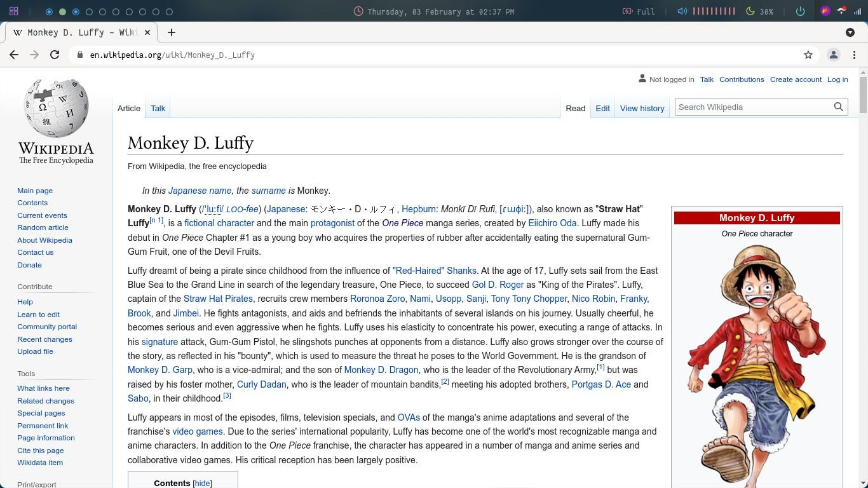Open a new browser tab
The height and width of the screenshot is (488, 868).
(171, 32)
